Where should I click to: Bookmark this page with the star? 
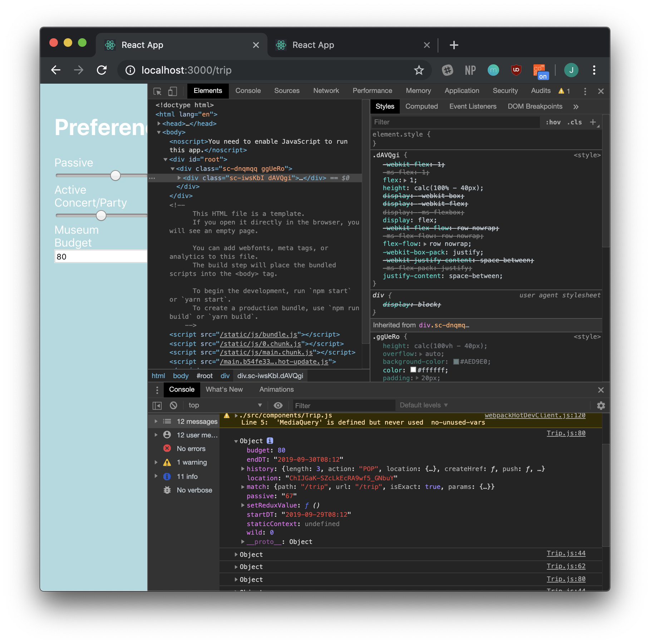point(419,70)
